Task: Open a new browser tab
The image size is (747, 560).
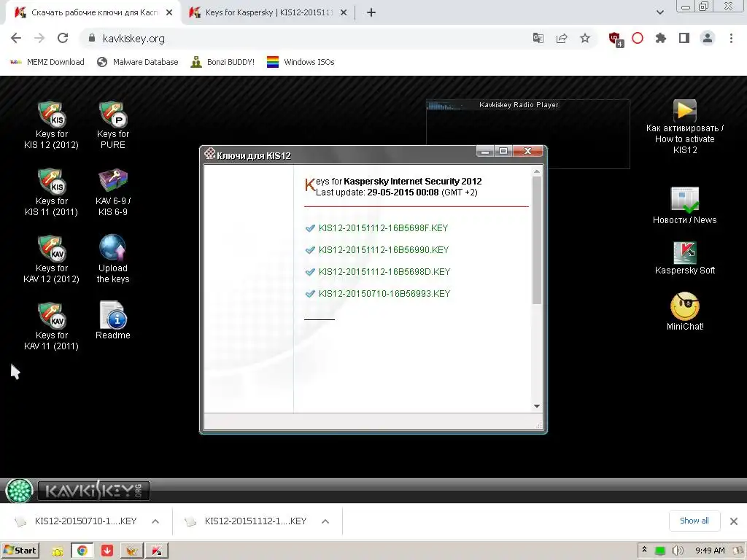Action: point(371,12)
